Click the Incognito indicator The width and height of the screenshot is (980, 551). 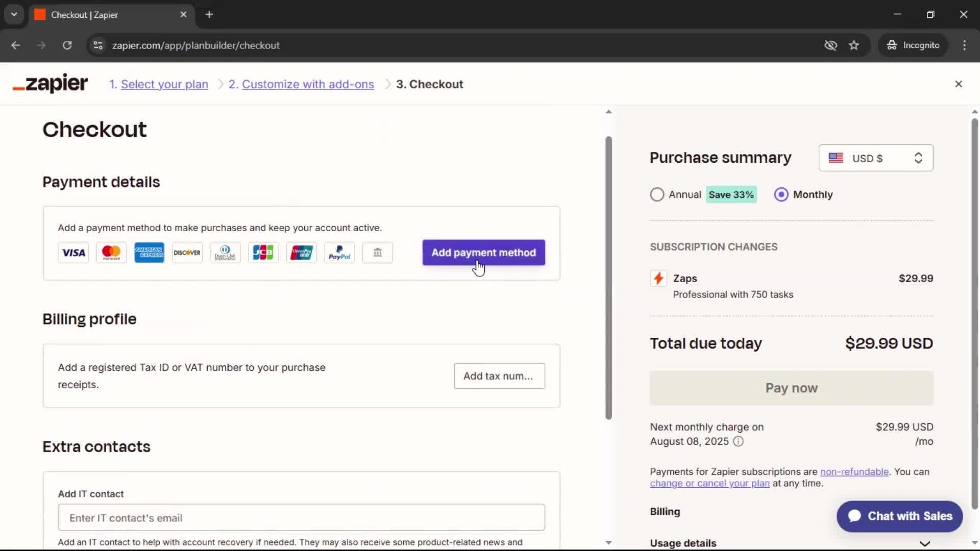pos(913,45)
